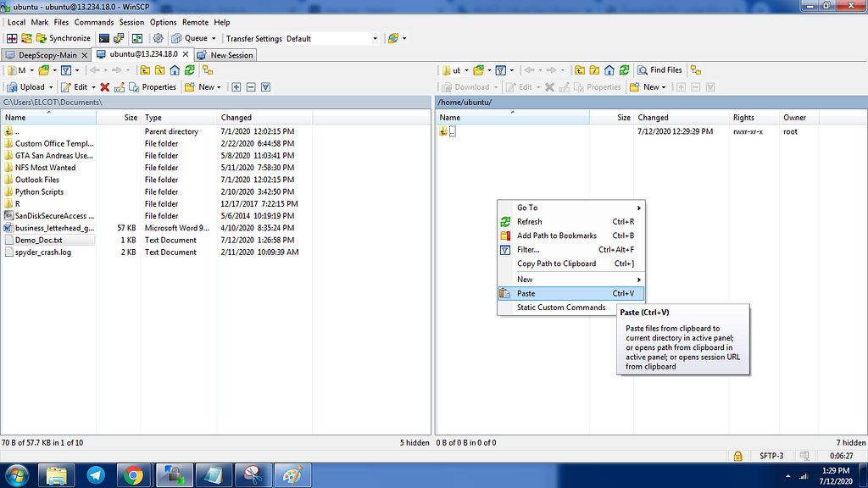Open the terminal console icon
The height and width of the screenshot is (488, 868).
pyautogui.click(x=104, y=38)
